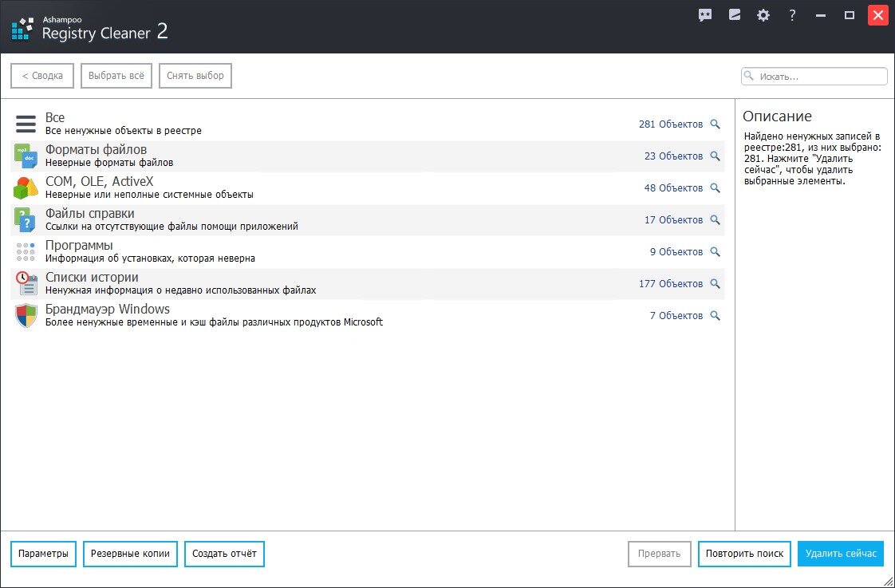Click the 'Программы' dots grid icon
Image resolution: width=895 pixels, height=588 pixels.
(26, 252)
